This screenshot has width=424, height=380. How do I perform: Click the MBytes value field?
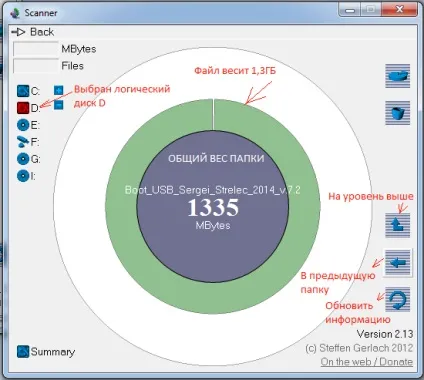pyautogui.click(x=36, y=49)
